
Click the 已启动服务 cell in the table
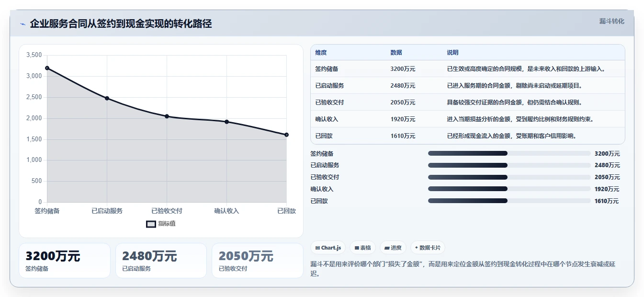[x=329, y=86]
